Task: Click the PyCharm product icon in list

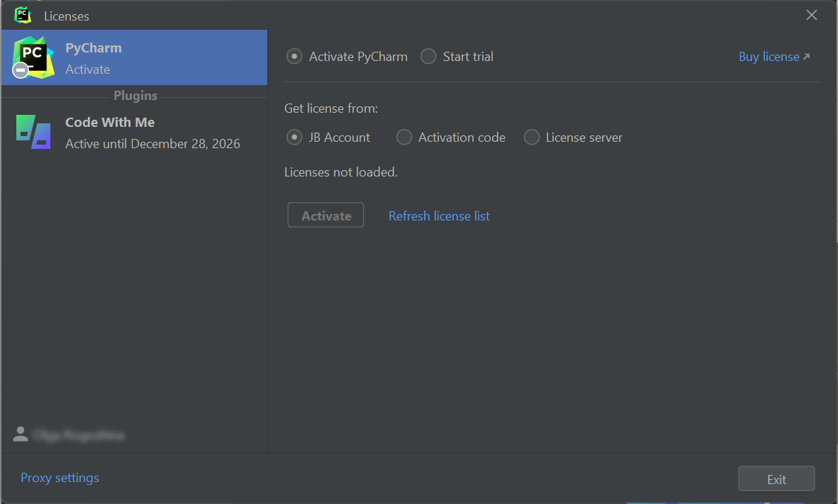Action: 33,57
